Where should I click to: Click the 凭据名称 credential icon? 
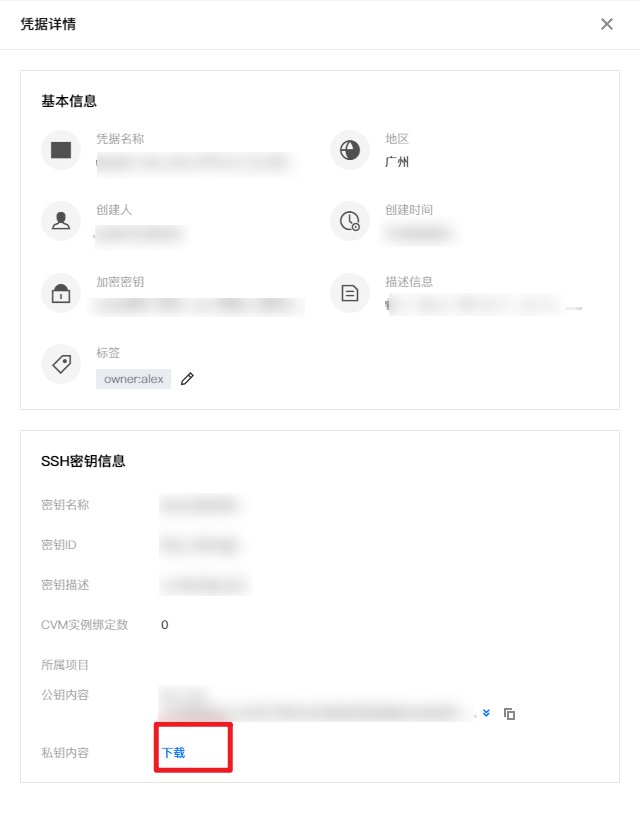click(61, 150)
